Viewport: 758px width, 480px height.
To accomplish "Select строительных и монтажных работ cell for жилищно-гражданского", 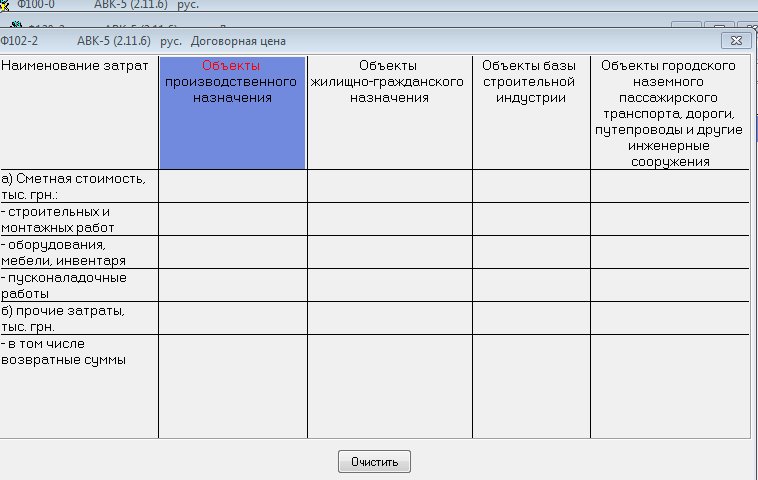I will (389, 219).
